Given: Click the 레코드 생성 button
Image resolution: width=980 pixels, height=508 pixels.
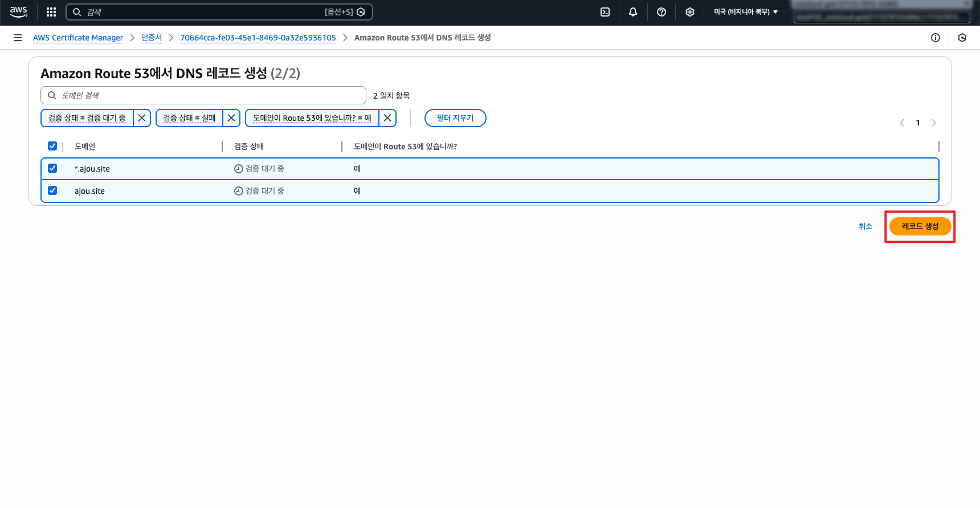Looking at the screenshot, I should 920,226.
